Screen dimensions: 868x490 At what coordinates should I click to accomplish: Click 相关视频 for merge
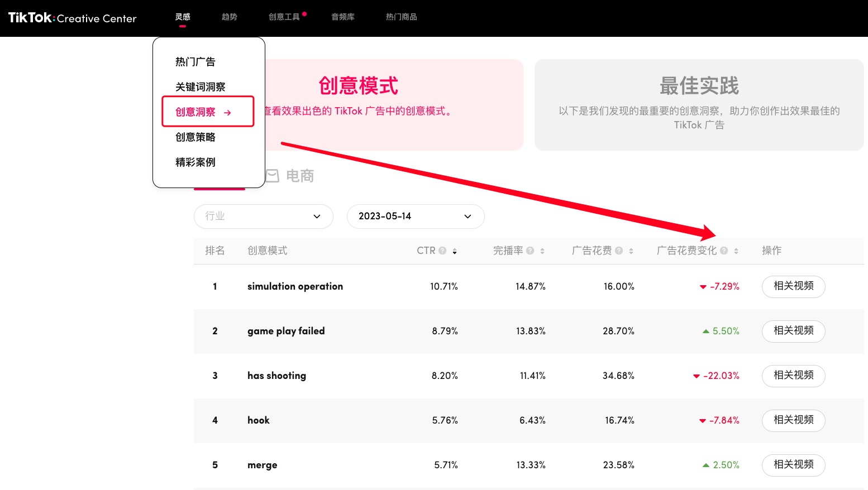(793, 465)
